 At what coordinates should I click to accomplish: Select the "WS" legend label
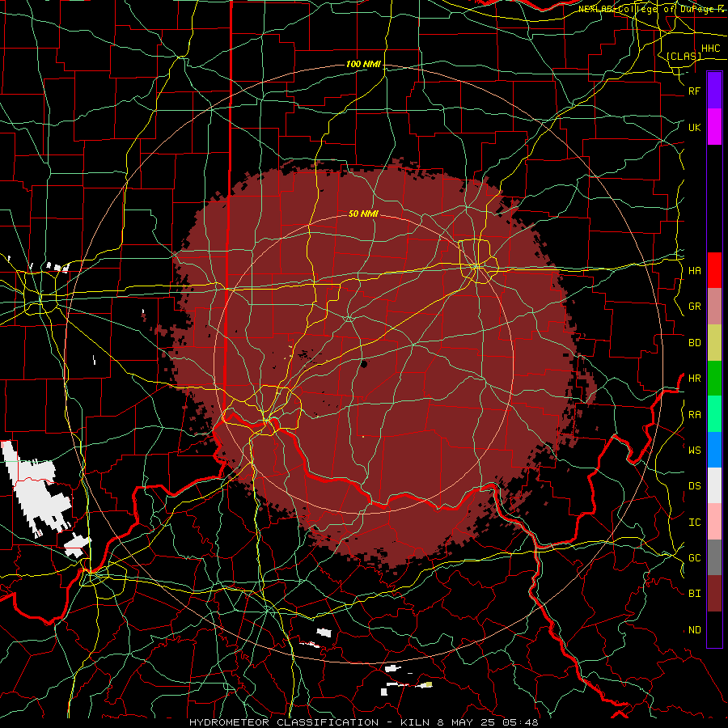pyautogui.click(x=694, y=450)
